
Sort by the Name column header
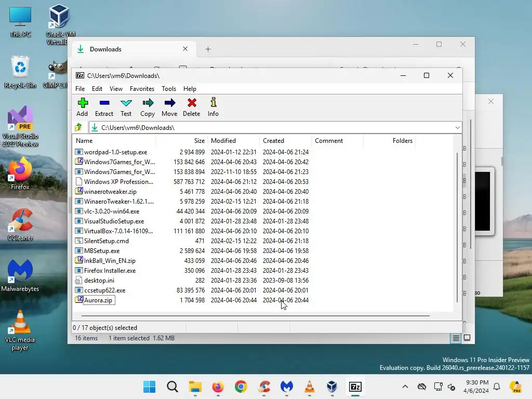(x=114, y=140)
